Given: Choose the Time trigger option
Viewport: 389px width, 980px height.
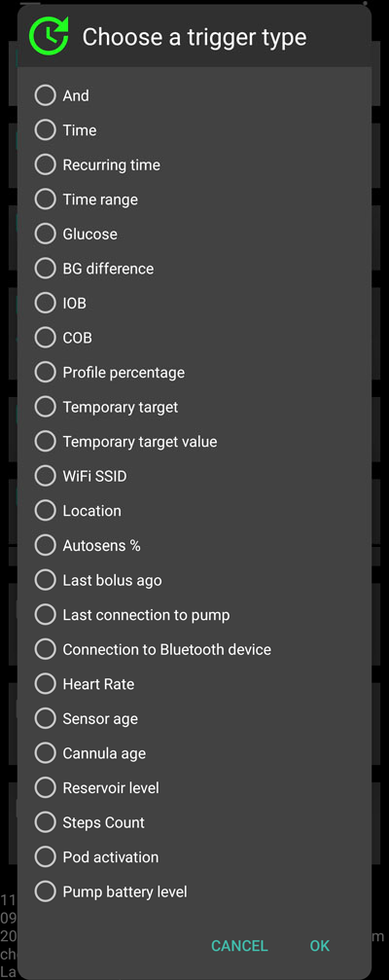Looking at the screenshot, I should [46, 130].
